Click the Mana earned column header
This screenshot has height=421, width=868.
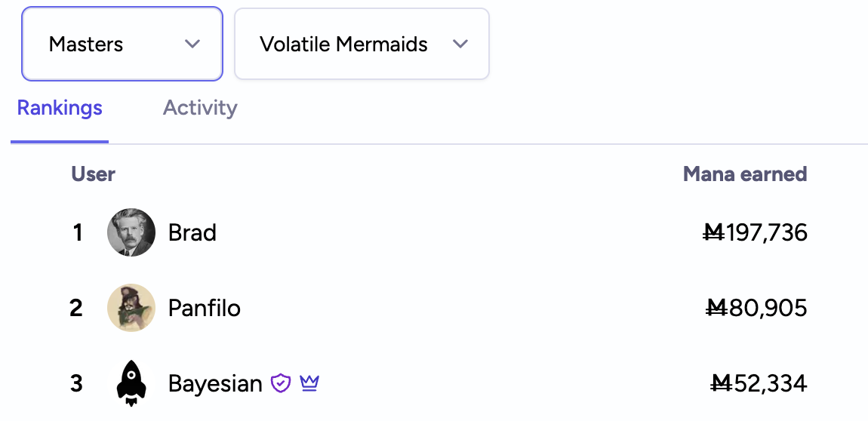745,174
